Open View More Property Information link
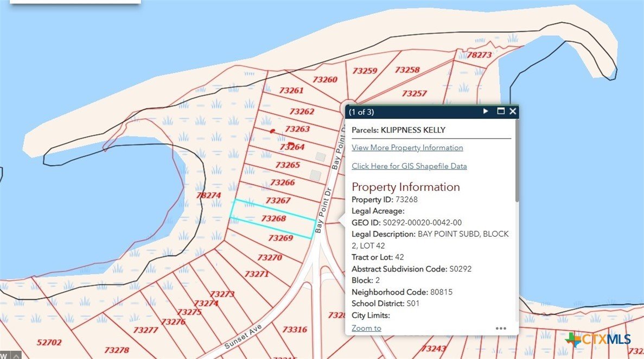644x359 pixels. coord(407,148)
